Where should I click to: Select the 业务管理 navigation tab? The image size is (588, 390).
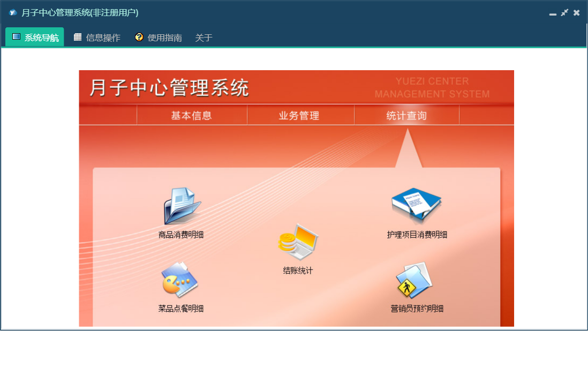coord(299,116)
